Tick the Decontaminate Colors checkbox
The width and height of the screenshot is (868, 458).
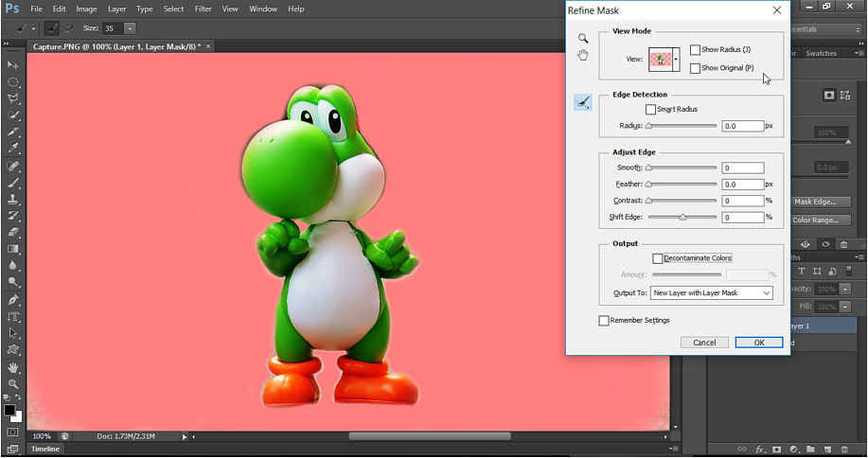(657, 258)
